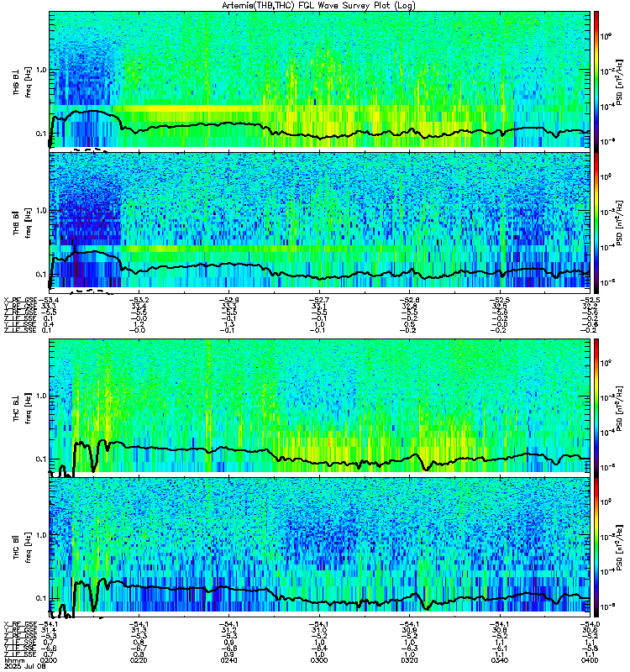Click the '2025 Jul 08' date label
The image size is (630, 672).
[24, 666]
